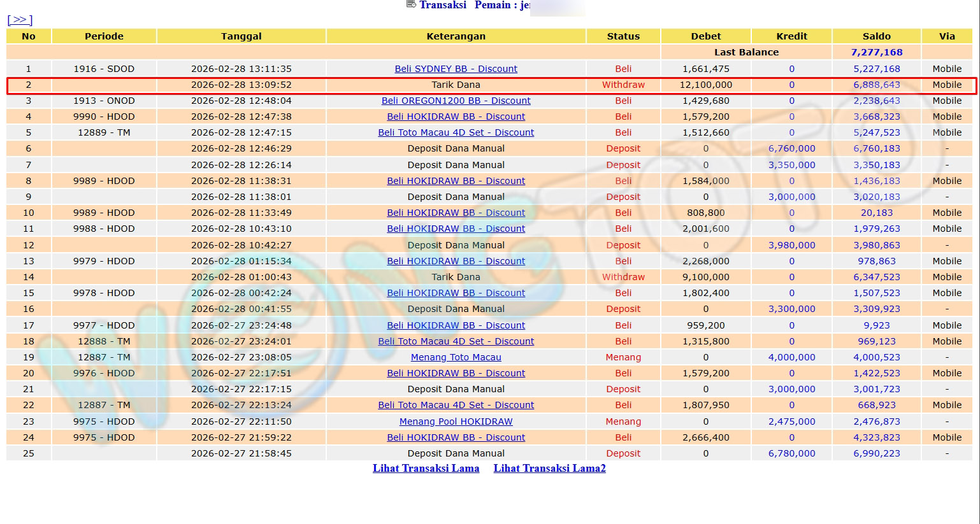The height and width of the screenshot is (524, 980).
Task: Click the saldo value 6,888,643
Action: click(876, 85)
